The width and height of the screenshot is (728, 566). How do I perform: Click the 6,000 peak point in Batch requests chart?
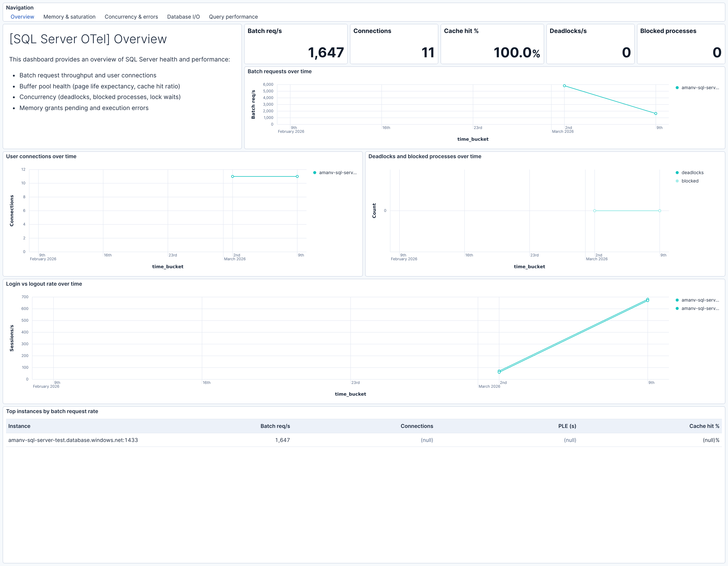(564, 86)
